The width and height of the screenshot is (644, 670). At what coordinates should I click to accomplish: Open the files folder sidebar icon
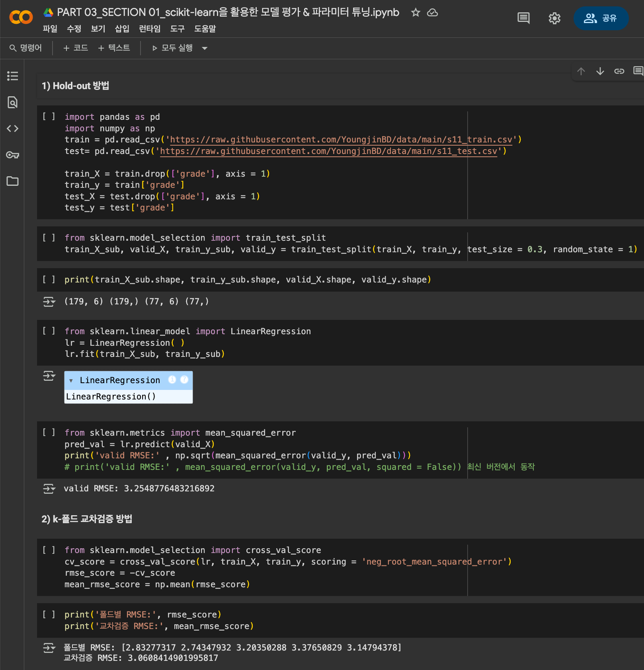[12, 181]
